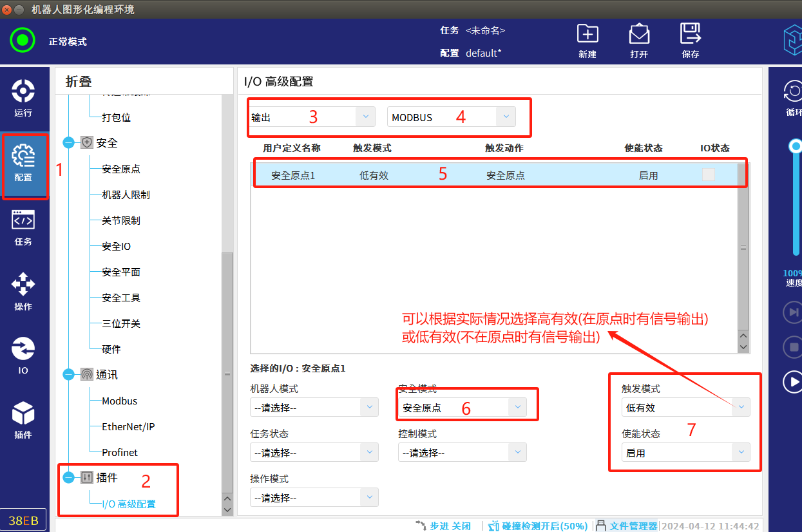Select Modbus under 通讯 in tree
This screenshot has width=802, height=532.
(x=120, y=401)
